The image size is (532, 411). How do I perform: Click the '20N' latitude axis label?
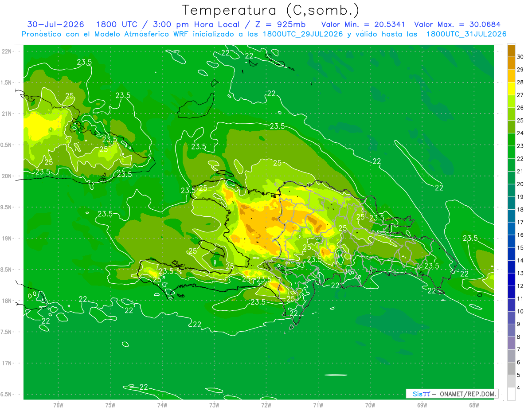[8, 176]
